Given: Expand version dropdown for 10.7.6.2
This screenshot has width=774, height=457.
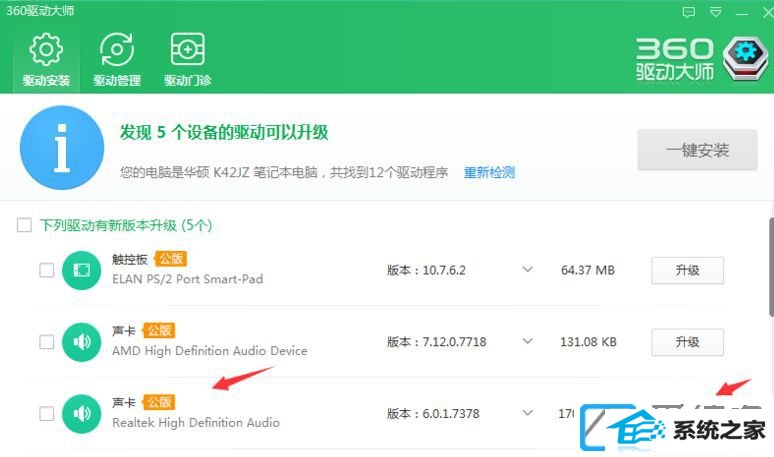Looking at the screenshot, I should click(528, 269).
